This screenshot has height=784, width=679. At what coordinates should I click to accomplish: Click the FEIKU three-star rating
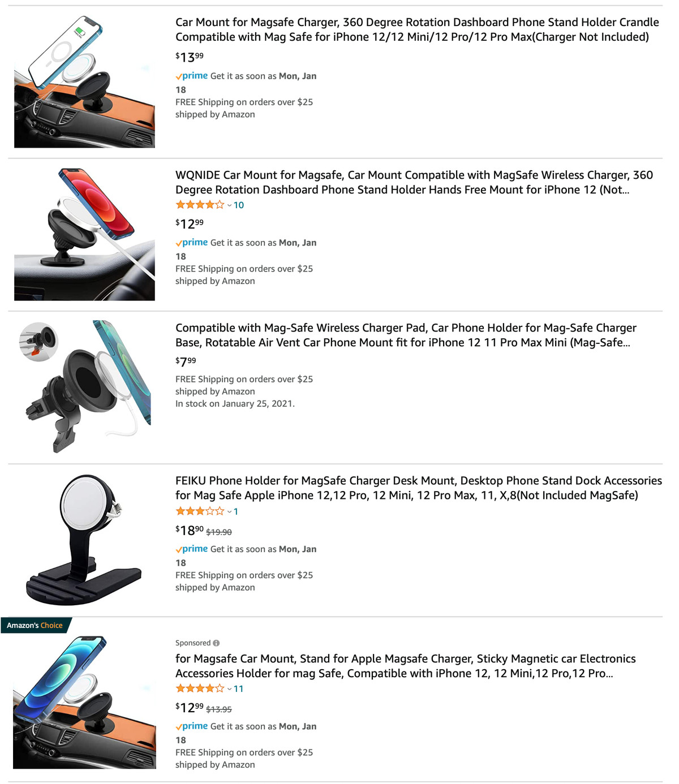coord(200,511)
